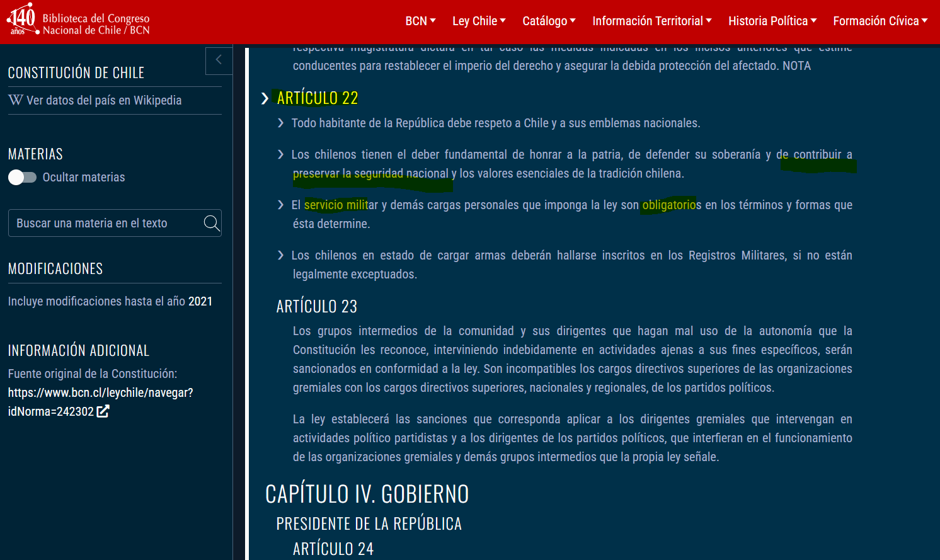Click the 'Los grupos intermedios' paragraph
940x560 pixels.
[x=573, y=359]
